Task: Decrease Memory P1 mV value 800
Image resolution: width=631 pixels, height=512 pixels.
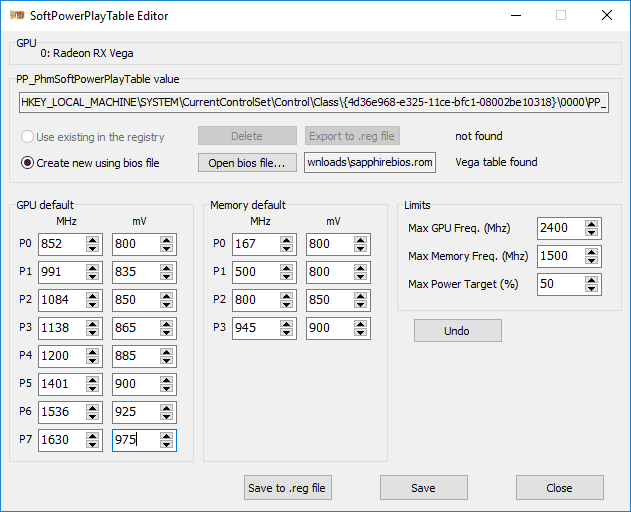Action: click(x=360, y=276)
